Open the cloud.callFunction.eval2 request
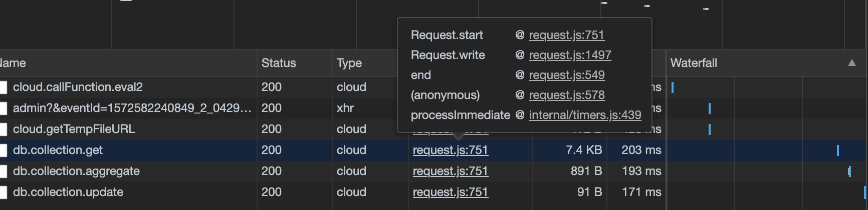Screen dimensions: 868x210 pyautogui.click(x=78, y=87)
